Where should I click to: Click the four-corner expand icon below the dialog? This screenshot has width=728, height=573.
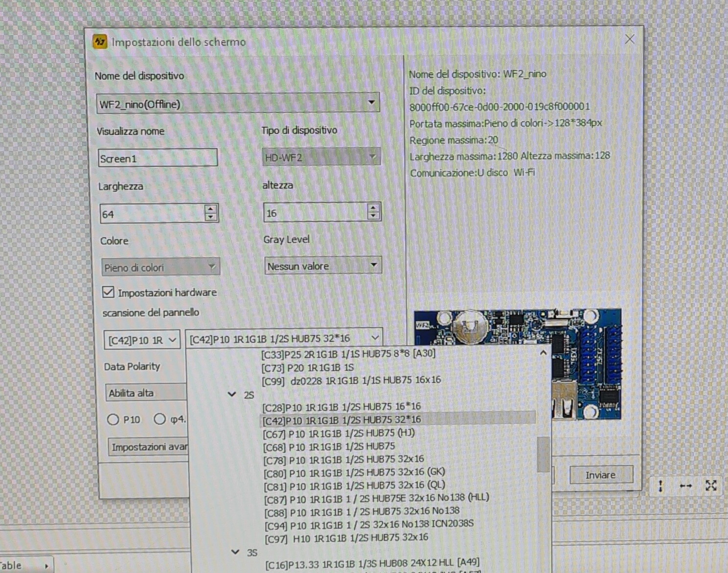pos(711,485)
